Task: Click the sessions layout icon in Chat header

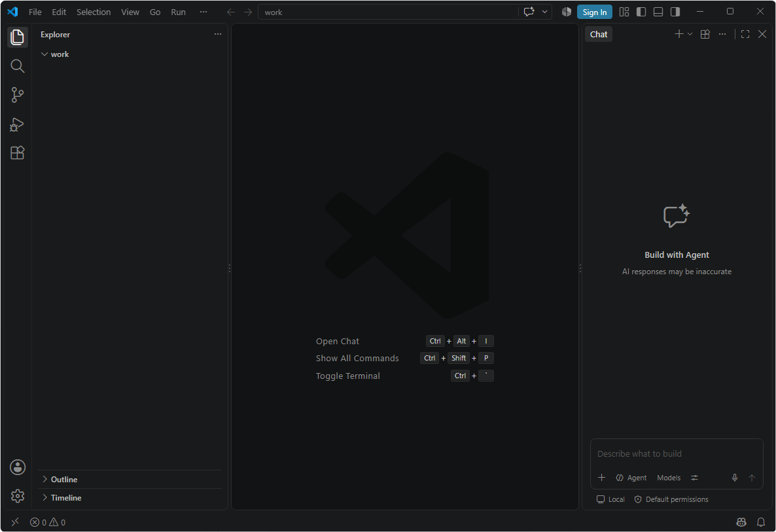Action: (705, 33)
